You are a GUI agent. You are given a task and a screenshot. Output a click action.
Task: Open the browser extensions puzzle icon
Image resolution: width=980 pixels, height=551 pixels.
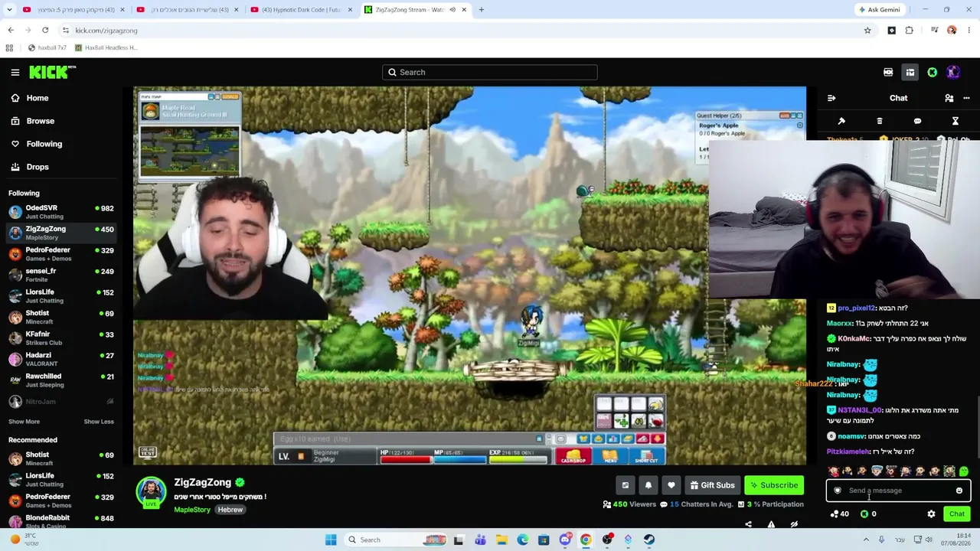tap(910, 31)
